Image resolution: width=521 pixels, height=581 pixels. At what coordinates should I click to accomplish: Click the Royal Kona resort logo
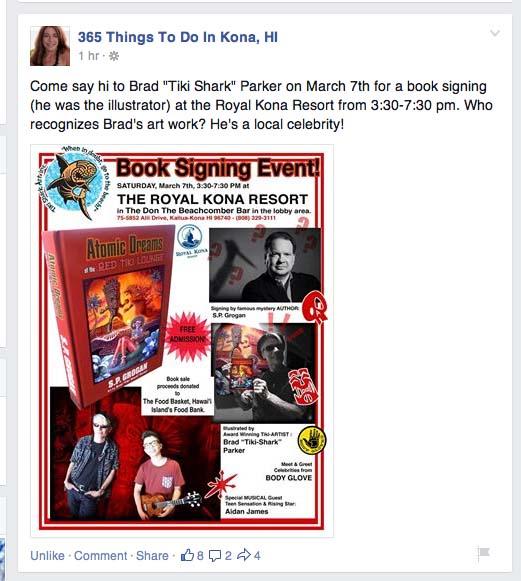[189, 241]
